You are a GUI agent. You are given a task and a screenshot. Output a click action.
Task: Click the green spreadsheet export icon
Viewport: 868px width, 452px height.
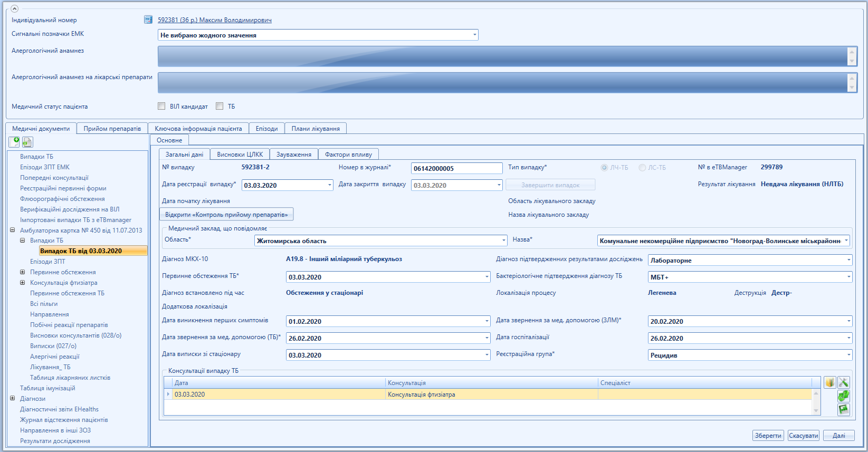[844, 409]
